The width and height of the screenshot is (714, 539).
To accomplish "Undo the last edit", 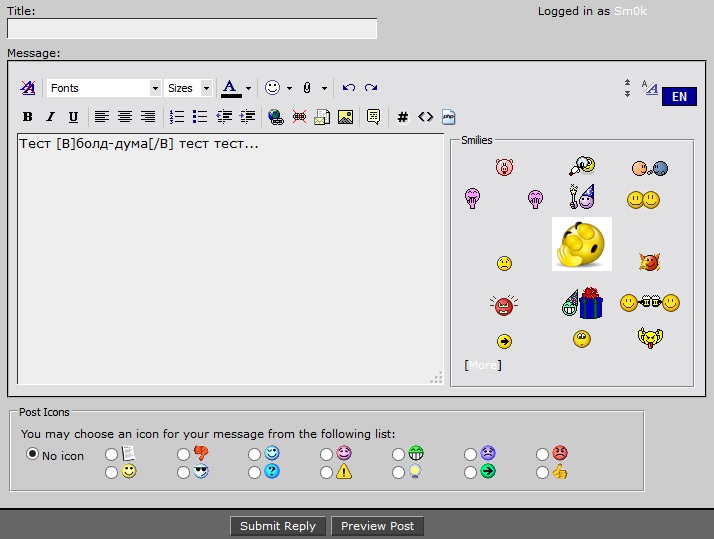I will coord(348,88).
